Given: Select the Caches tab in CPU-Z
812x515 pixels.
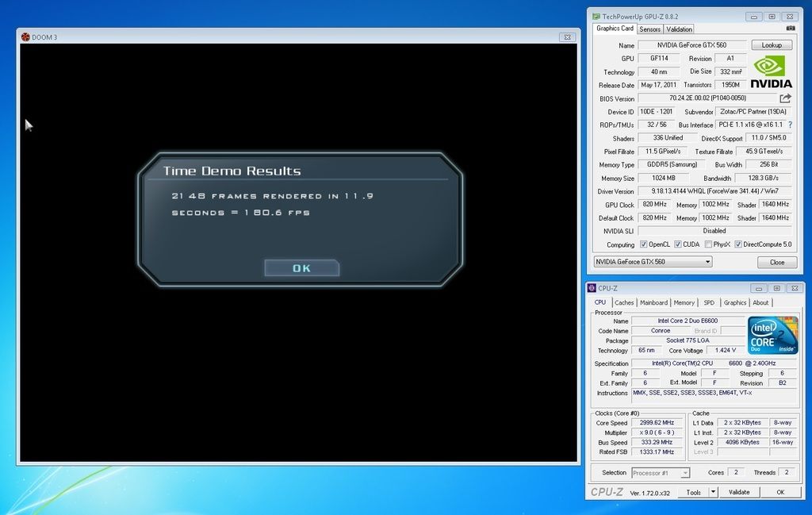Looking at the screenshot, I should 624,302.
